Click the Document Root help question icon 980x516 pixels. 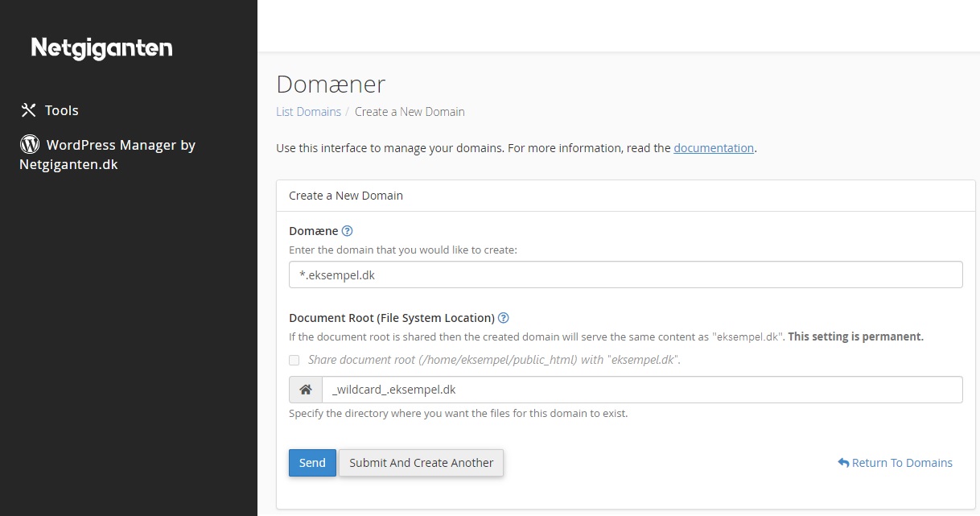pos(504,318)
